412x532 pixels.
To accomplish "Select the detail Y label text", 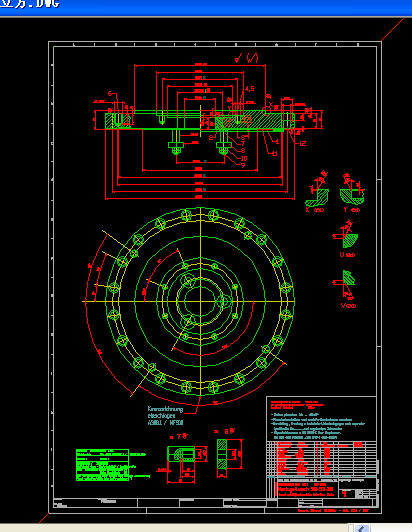I will click(x=352, y=210).
